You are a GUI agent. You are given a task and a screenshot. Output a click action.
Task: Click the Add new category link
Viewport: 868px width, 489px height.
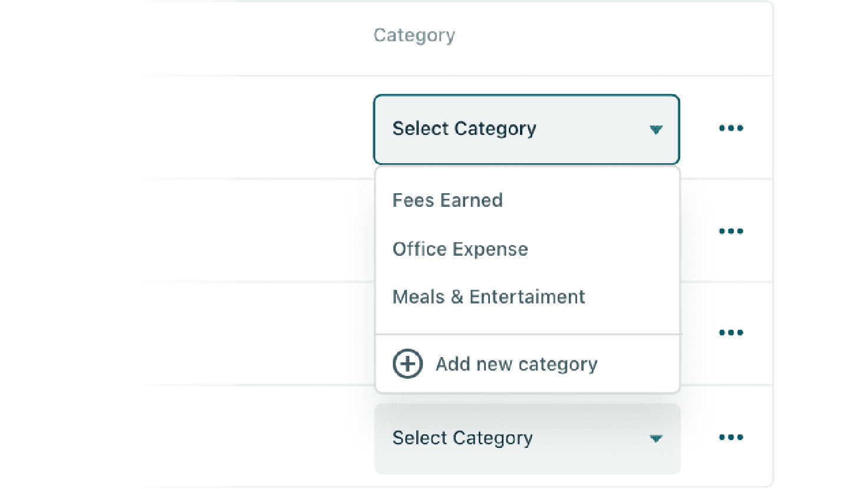point(495,364)
